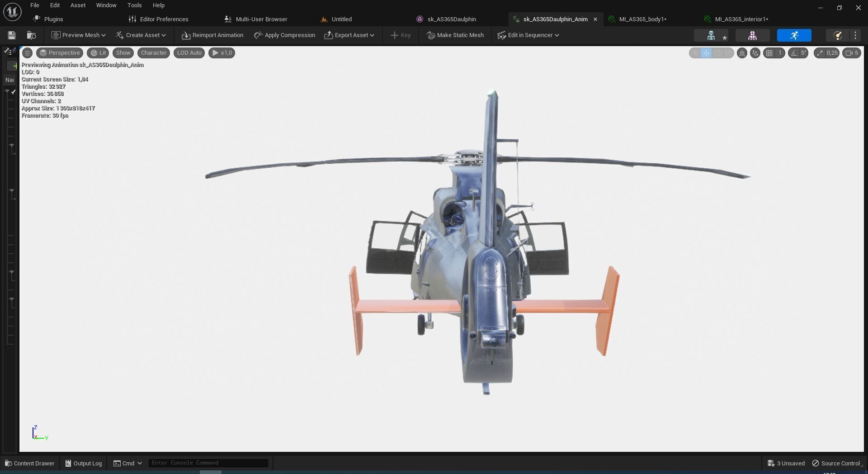868x474 pixels.
Task: Collapse the root bone tree expander
Action: [x=7, y=92]
